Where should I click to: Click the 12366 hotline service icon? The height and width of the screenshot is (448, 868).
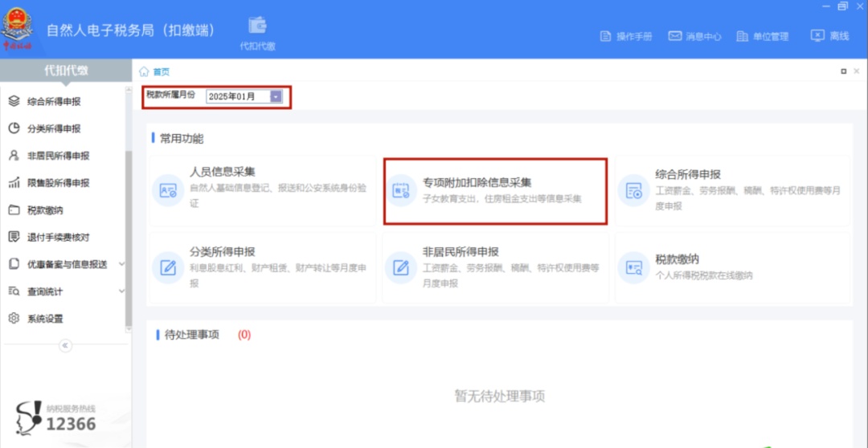28,418
